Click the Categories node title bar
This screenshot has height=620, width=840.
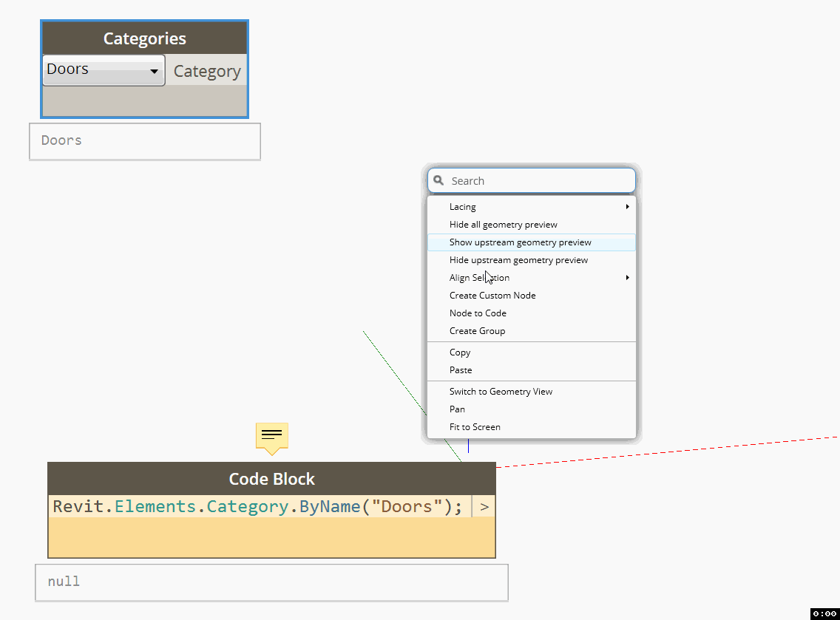(x=144, y=37)
